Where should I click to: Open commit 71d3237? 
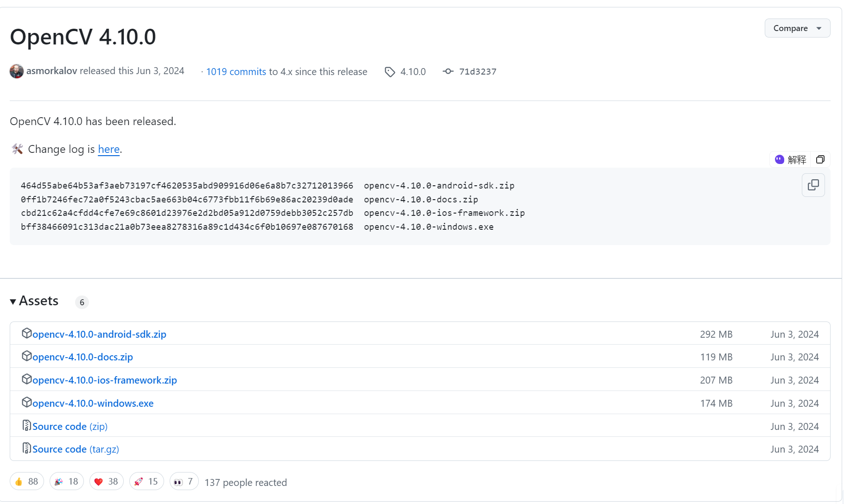[478, 72]
